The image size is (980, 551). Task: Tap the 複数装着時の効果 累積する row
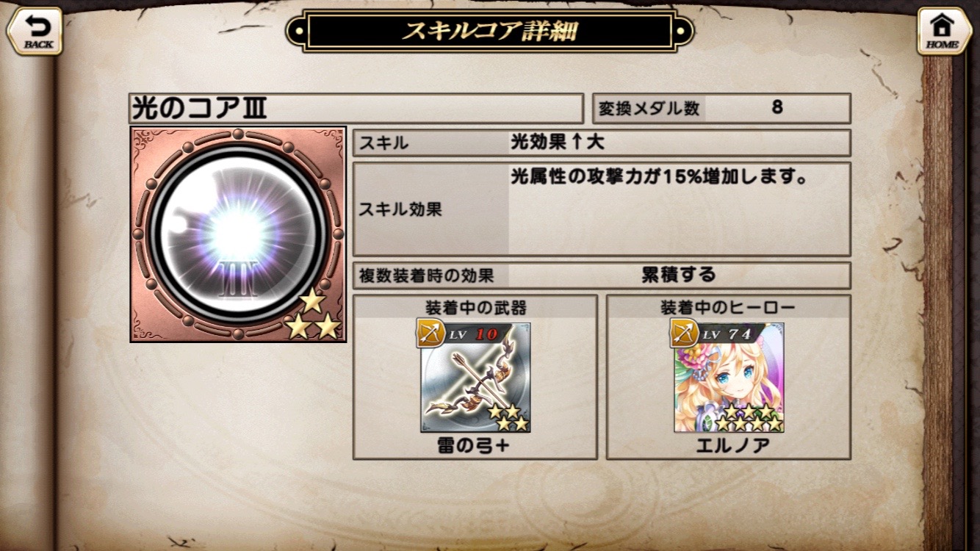click(x=602, y=275)
